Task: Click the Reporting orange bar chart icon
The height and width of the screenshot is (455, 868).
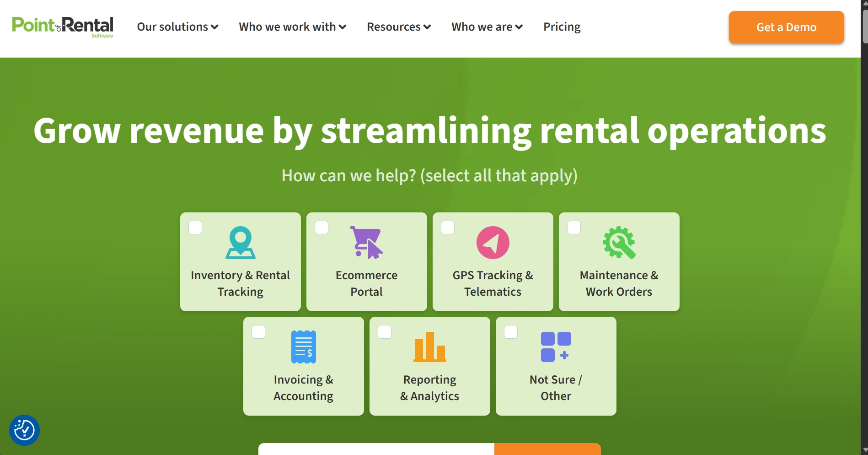Action: (430, 347)
